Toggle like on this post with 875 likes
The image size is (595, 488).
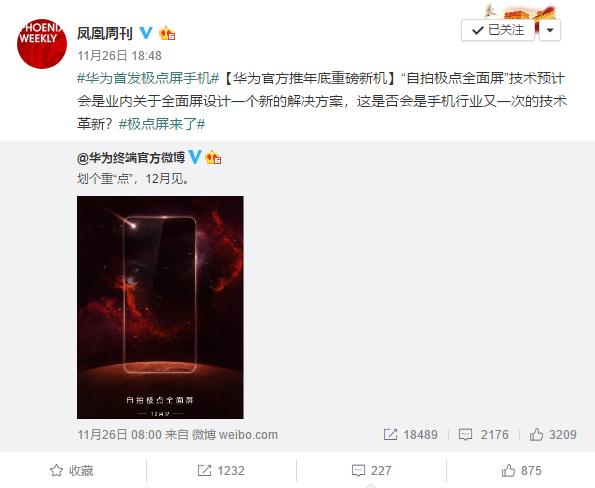coord(521,471)
